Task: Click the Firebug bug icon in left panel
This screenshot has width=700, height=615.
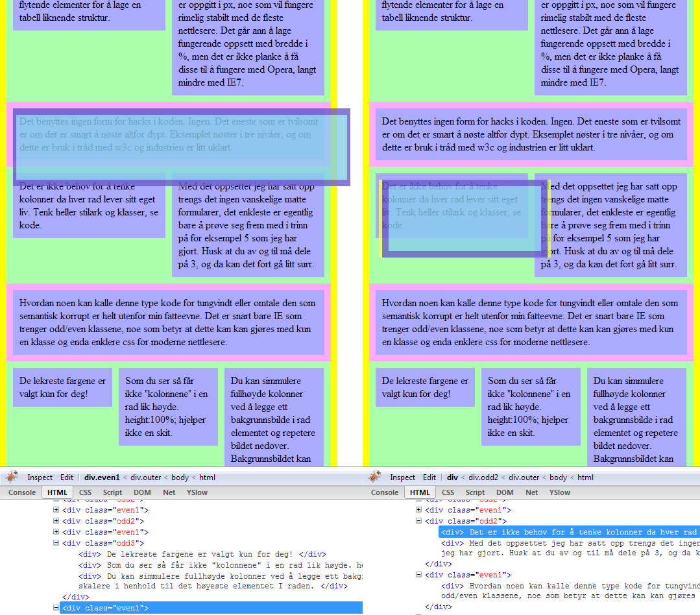Action: coord(12,477)
